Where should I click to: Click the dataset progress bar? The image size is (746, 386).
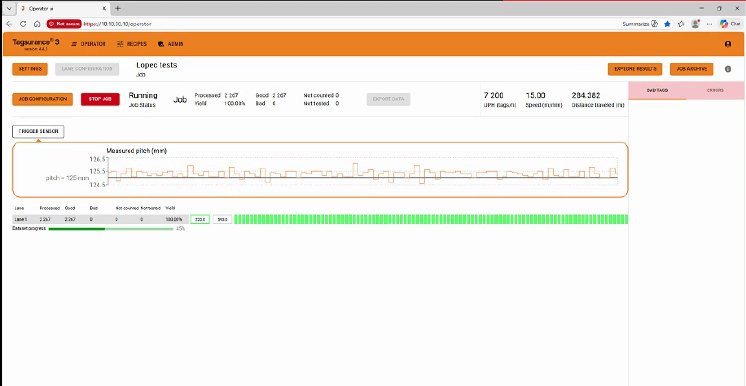[111, 229]
